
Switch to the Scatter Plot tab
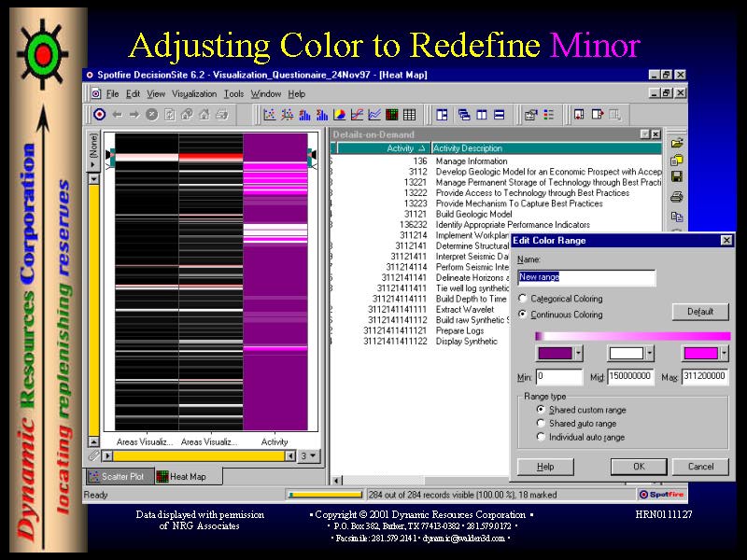[120, 476]
